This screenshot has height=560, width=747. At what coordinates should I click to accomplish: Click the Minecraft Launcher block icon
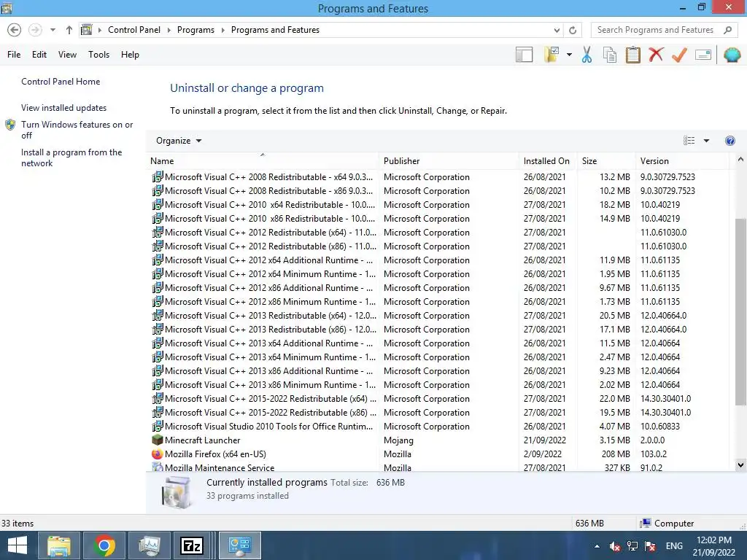(x=158, y=440)
